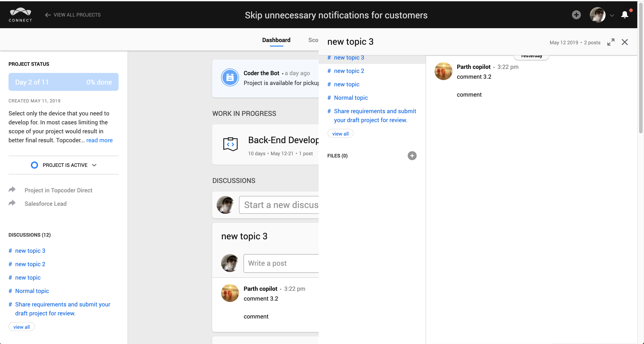Screen dimensions: 644x344
Task: Open the read more link in project description
Action: (x=99, y=140)
